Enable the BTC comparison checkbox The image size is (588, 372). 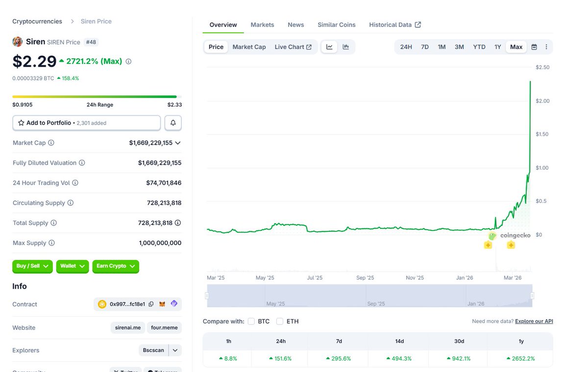tap(252, 321)
